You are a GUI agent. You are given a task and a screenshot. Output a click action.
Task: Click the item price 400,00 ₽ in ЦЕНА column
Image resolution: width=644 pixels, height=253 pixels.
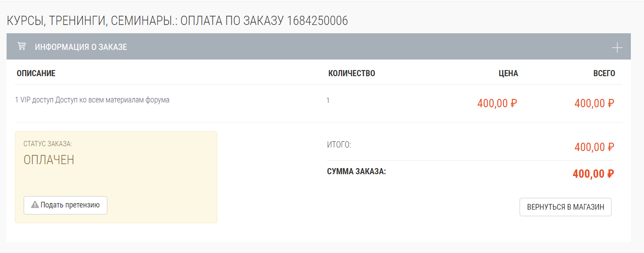click(x=497, y=104)
